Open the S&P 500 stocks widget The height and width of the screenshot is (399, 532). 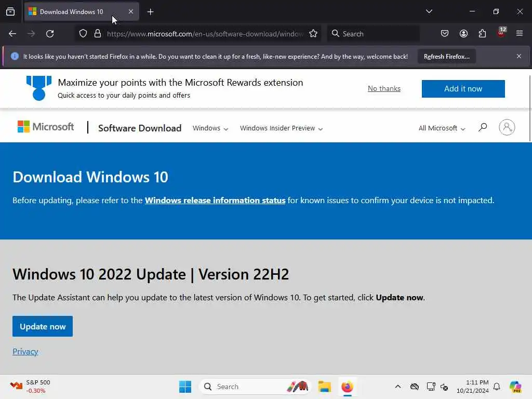(x=30, y=387)
